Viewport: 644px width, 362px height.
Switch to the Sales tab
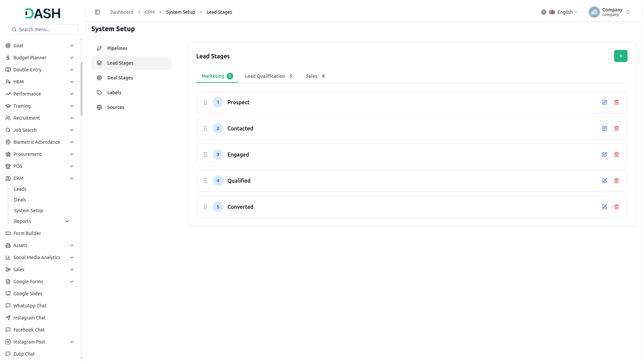(x=316, y=76)
